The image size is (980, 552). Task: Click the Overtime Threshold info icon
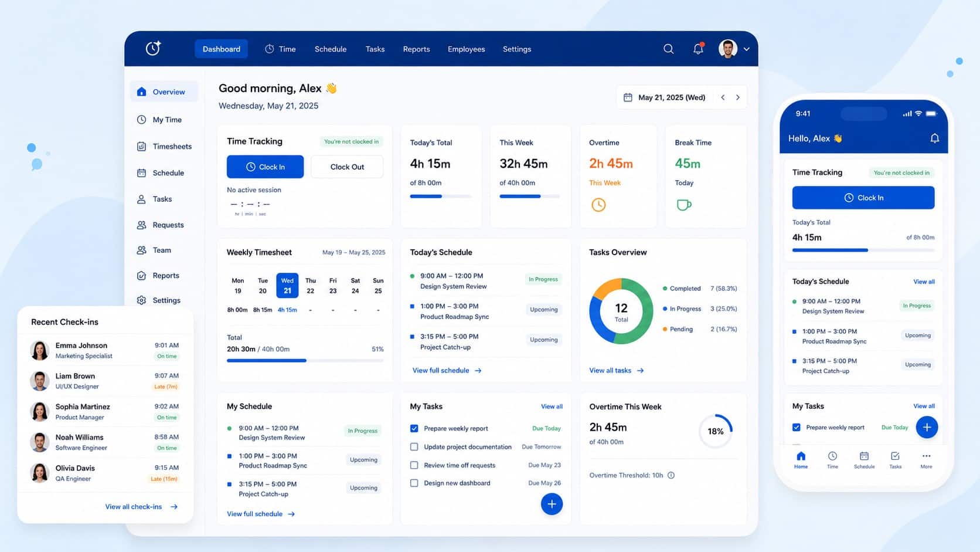671,475
